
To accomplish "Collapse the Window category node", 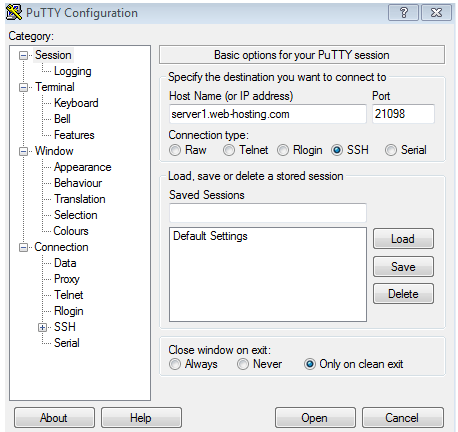I will click(23, 151).
